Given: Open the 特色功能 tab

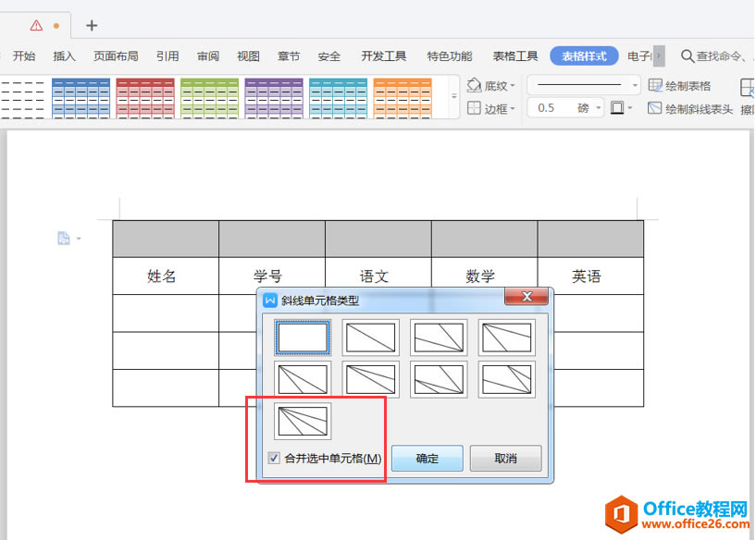Looking at the screenshot, I should pyautogui.click(x=450, y=55).
